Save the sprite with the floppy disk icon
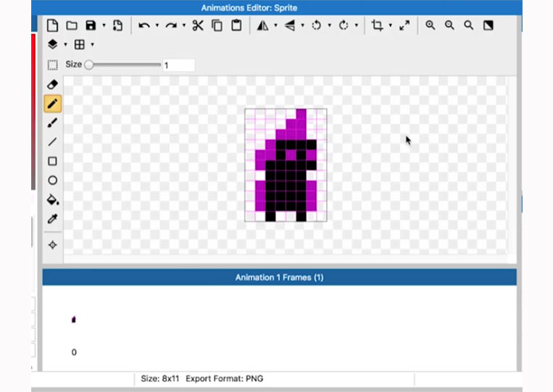553x392 pixels. (91, 25)
